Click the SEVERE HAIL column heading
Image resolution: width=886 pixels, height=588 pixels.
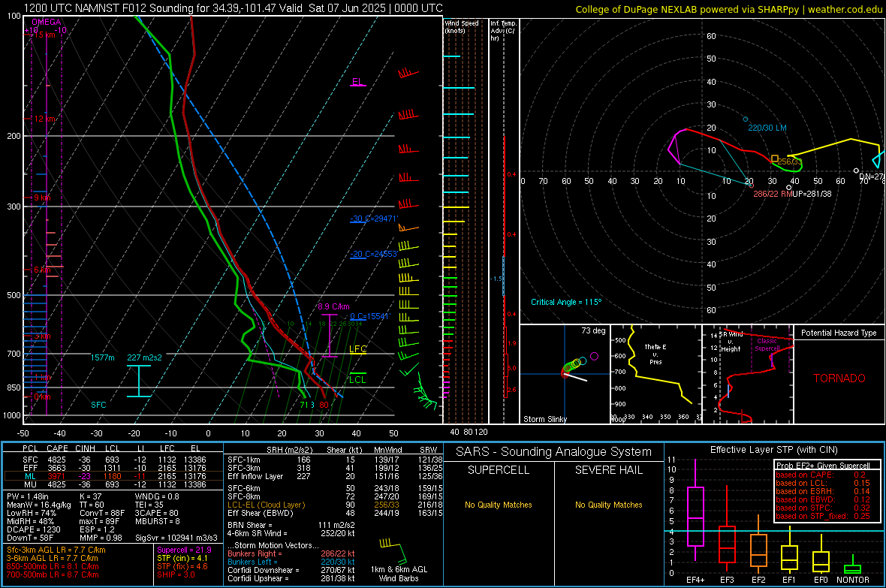(608, 470)
